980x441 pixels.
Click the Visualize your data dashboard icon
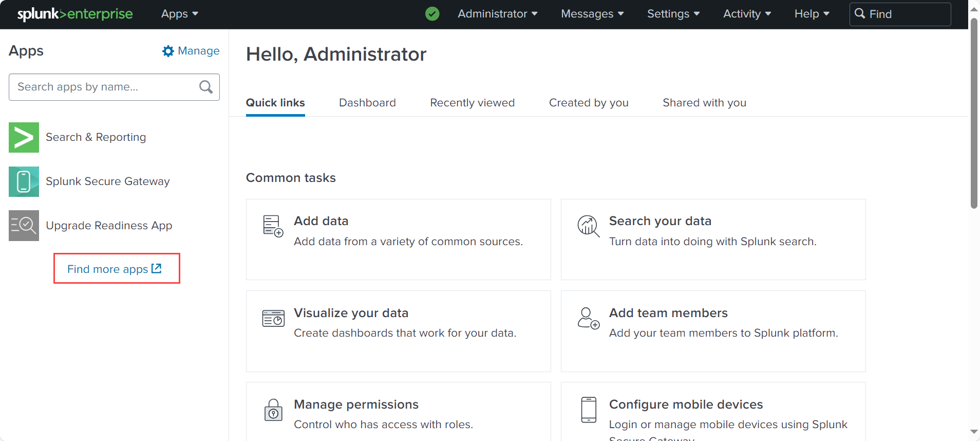273,318
